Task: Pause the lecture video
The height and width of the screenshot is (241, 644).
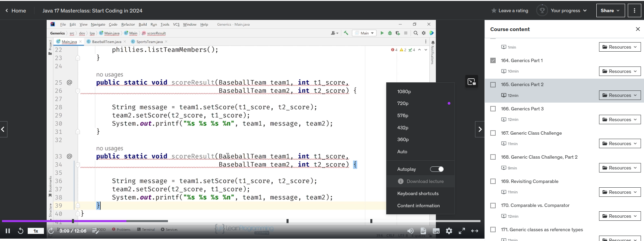Action: point(8,231)
